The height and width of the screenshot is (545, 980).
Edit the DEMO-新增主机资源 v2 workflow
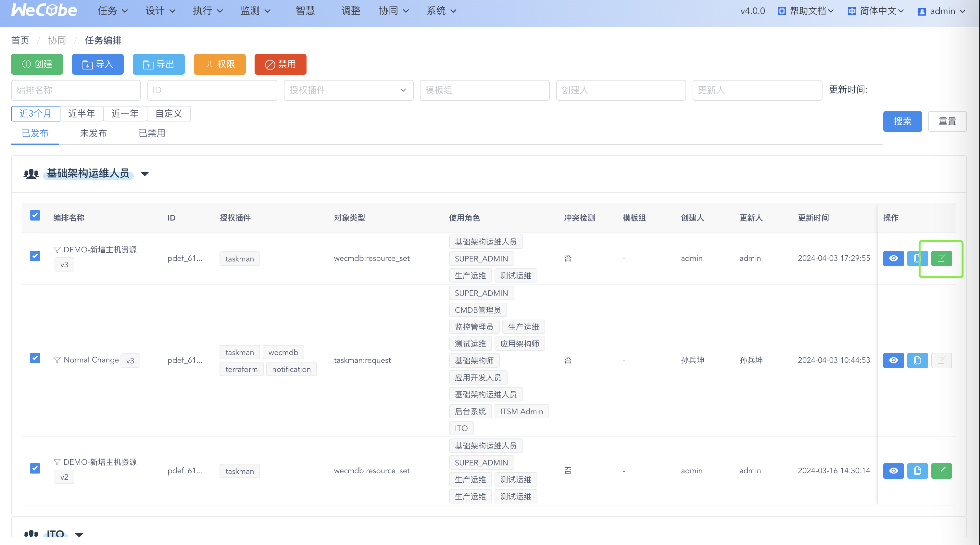pos(941,471)
